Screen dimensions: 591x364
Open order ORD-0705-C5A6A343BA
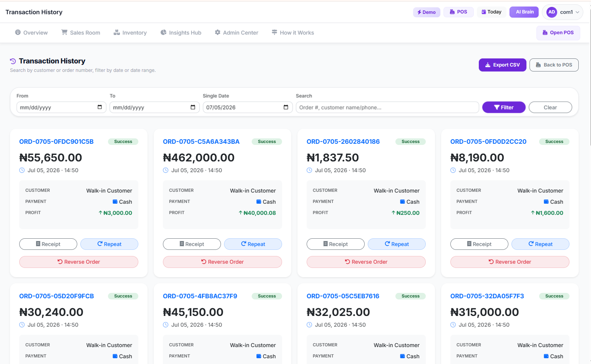tap(201, 141)
